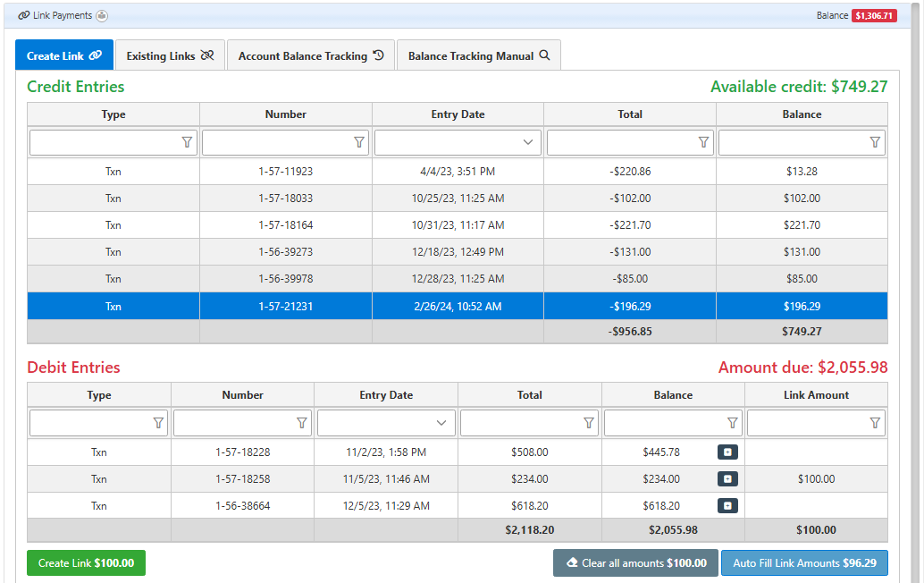Click Clear all amounts $100.00 button

click(x=635, y=563)
